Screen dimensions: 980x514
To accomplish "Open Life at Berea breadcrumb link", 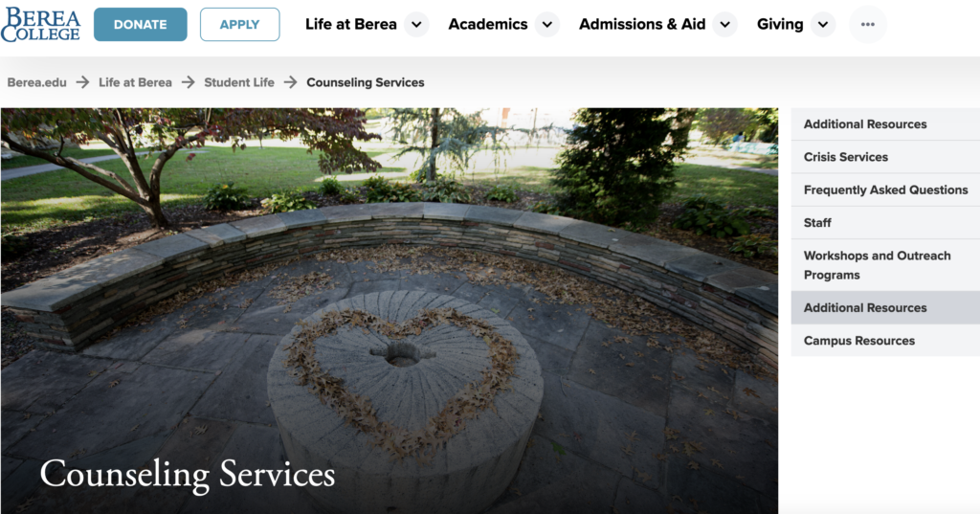I will tap(135, 82).
